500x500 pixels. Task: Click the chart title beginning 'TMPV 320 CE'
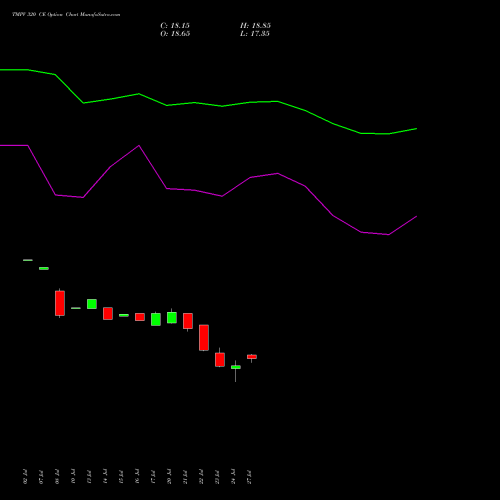[66, 15]
